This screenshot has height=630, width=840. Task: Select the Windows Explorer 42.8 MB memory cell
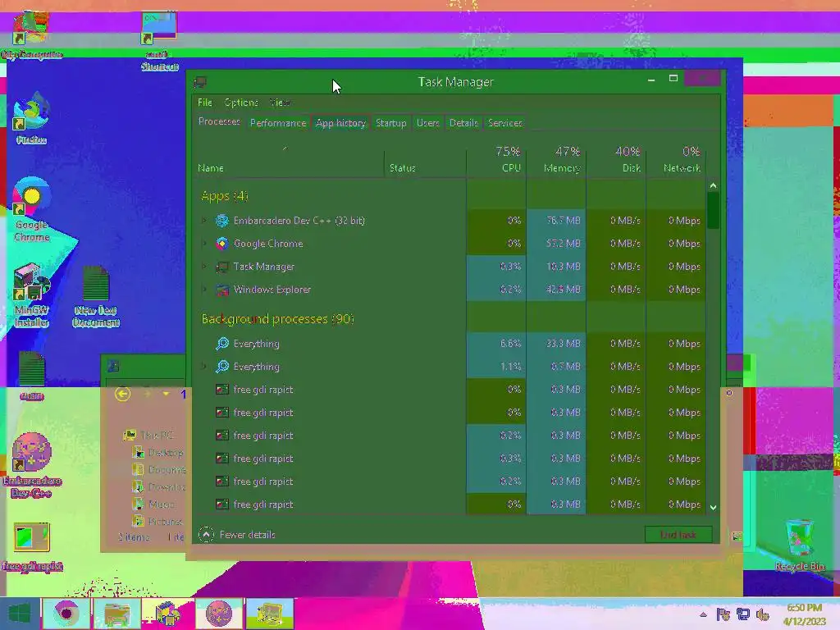pos(556,290)
